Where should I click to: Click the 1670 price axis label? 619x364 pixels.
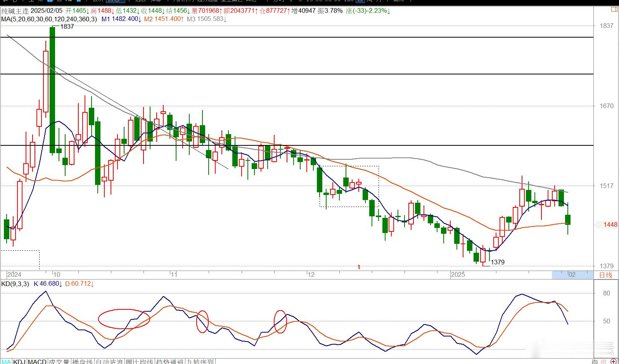tap(606, 106)
